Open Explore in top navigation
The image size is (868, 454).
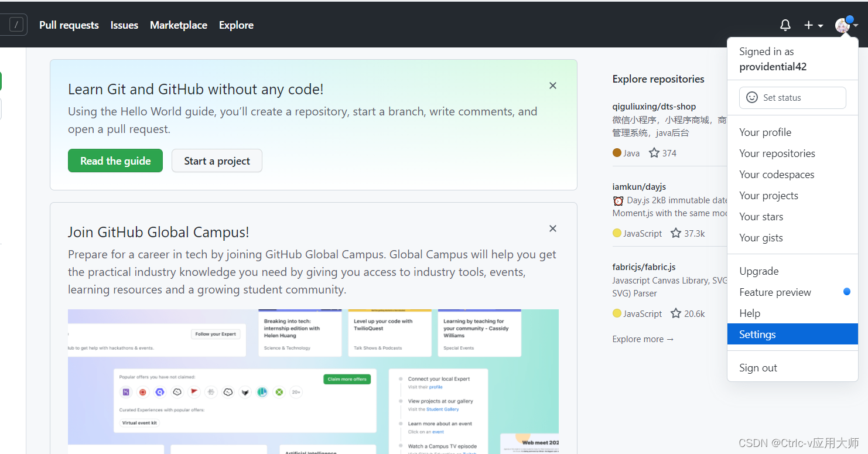[236, 25]
